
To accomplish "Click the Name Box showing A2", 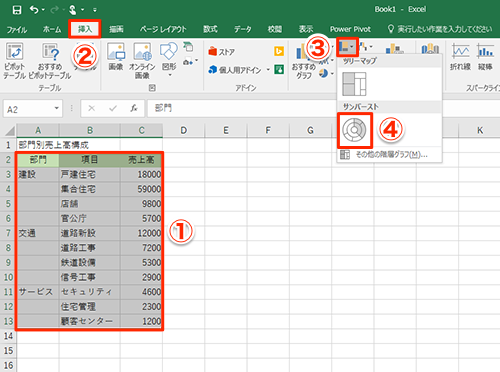I will (x=28, y=109).
